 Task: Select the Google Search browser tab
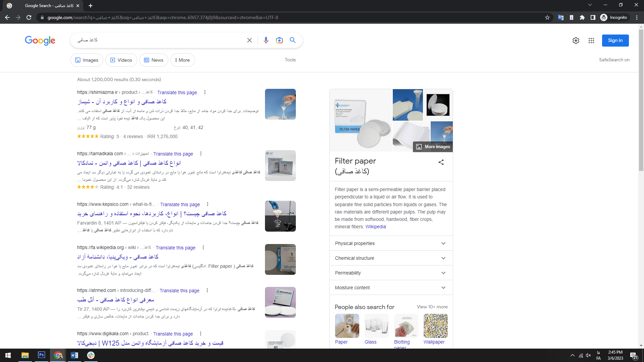click(x=44, y=6)
